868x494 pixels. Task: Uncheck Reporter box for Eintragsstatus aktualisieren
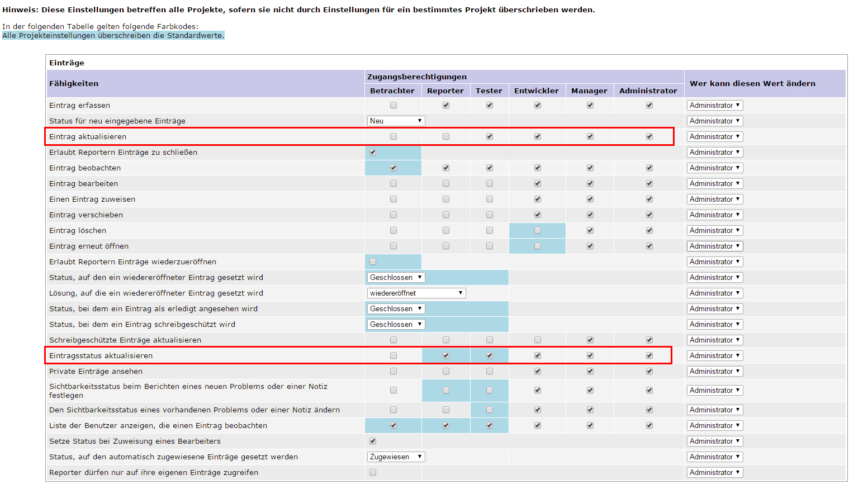[446, 355]
